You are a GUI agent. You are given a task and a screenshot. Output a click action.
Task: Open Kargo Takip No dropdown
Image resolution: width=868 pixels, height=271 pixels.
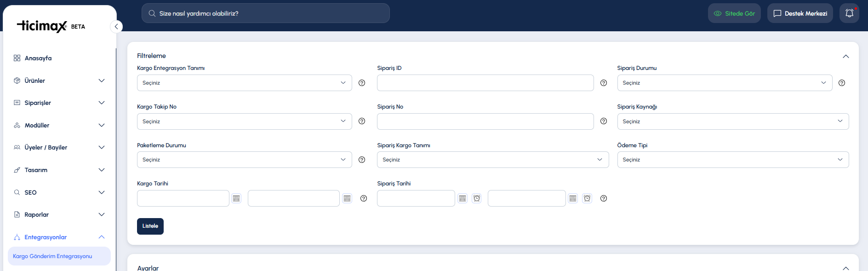pos(245,121)
